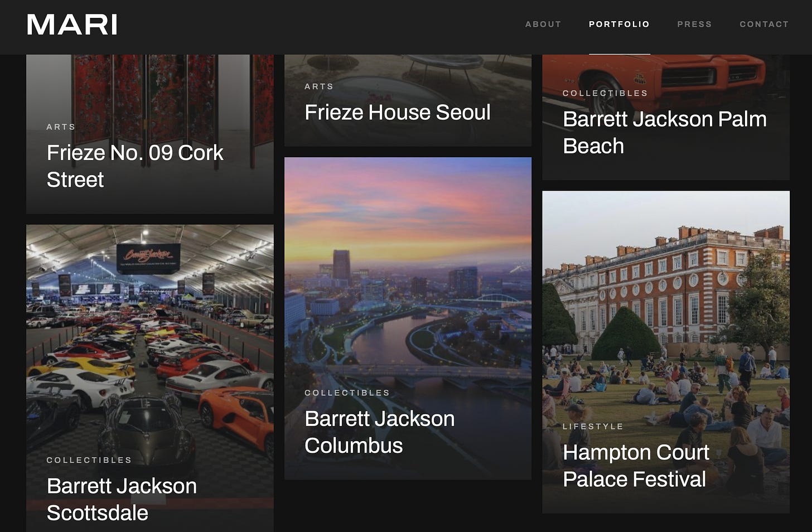Click the COLLECTIBLES label on Columbus card
The image size is (812, 532).
point(347,393)
